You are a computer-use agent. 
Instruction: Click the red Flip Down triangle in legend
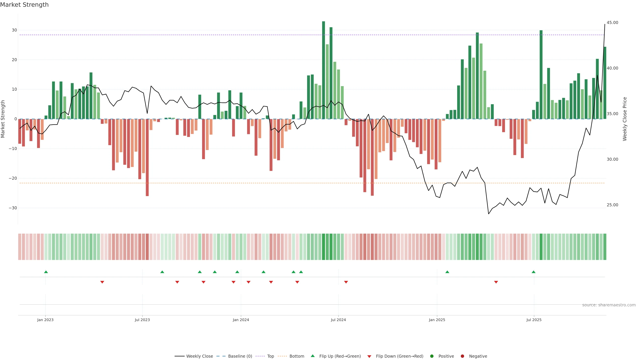369,356
